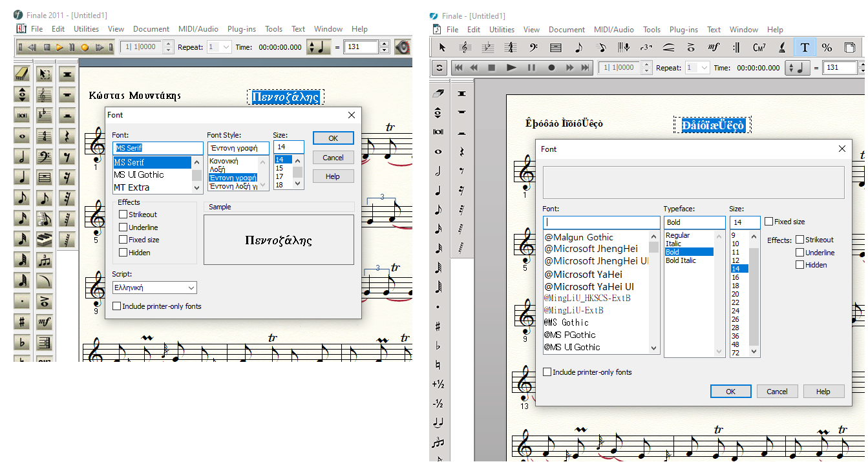868x462 pixels.
Task: Open the MIDI/Audio menu in right Finale window
Action: [x=613, y=30]
